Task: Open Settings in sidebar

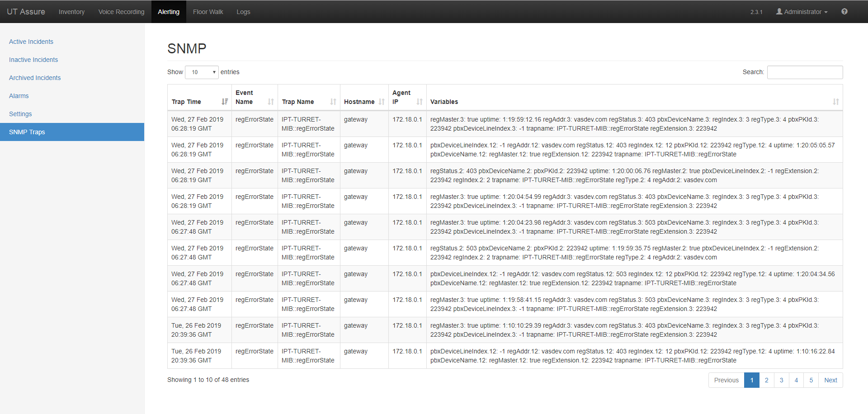Action: (20, 114)
